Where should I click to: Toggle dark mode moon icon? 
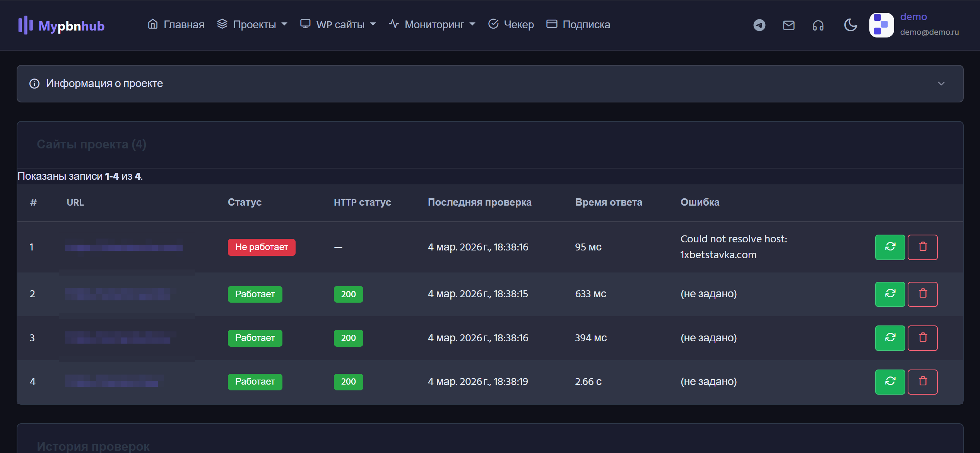850,25
